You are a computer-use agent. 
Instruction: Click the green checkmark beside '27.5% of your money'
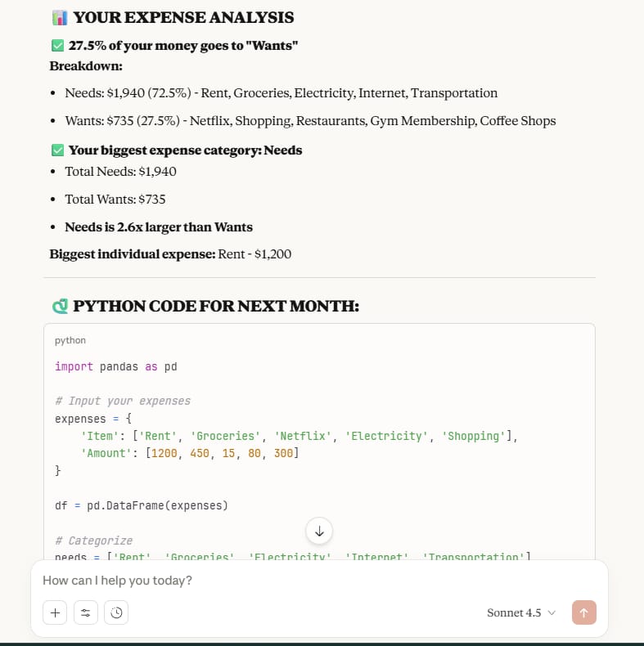point(58,45)
